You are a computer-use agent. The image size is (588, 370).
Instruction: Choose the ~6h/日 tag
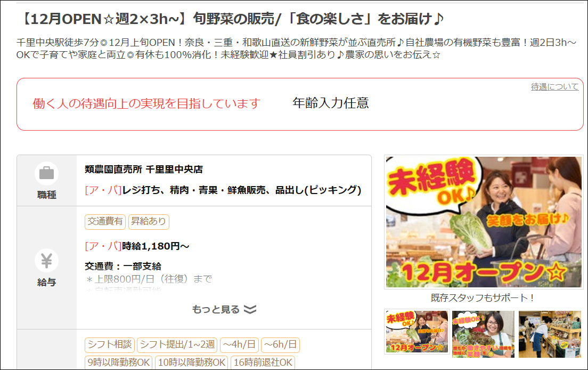coord(280,344)
